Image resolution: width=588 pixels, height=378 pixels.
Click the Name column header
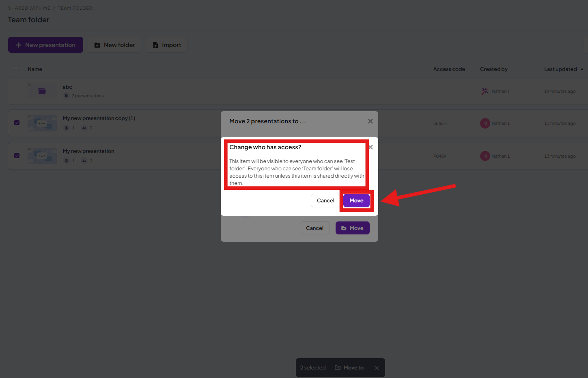(x=35, y=69)
